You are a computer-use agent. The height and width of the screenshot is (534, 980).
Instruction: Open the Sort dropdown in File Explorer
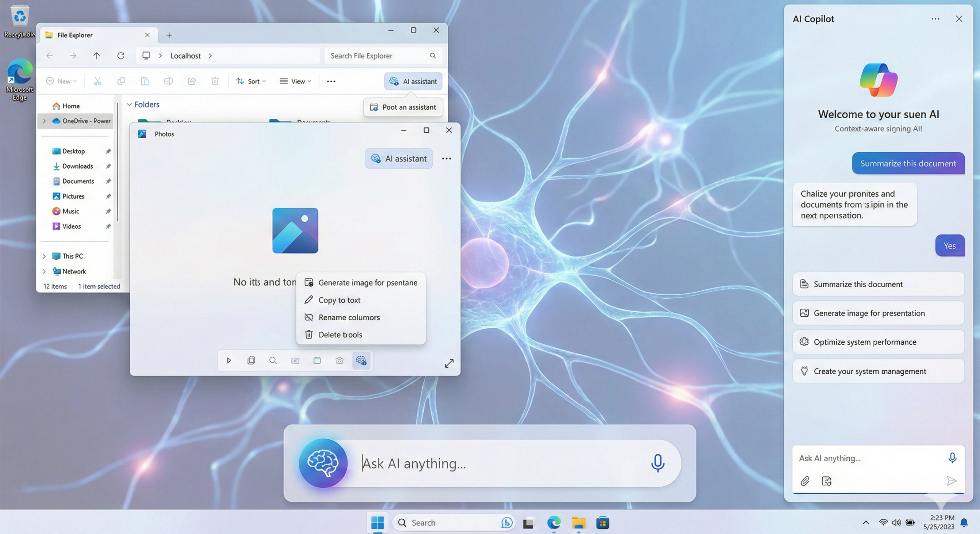[x=251, y=81]
